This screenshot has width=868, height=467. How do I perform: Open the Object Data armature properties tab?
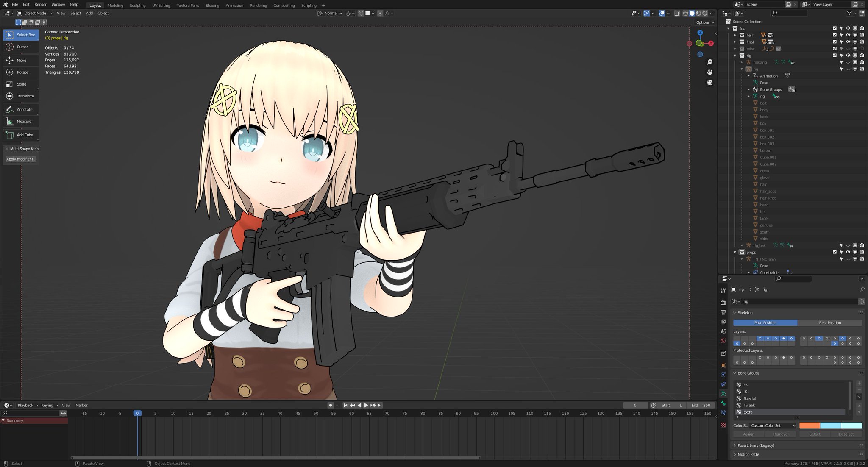tap(723, 394)
